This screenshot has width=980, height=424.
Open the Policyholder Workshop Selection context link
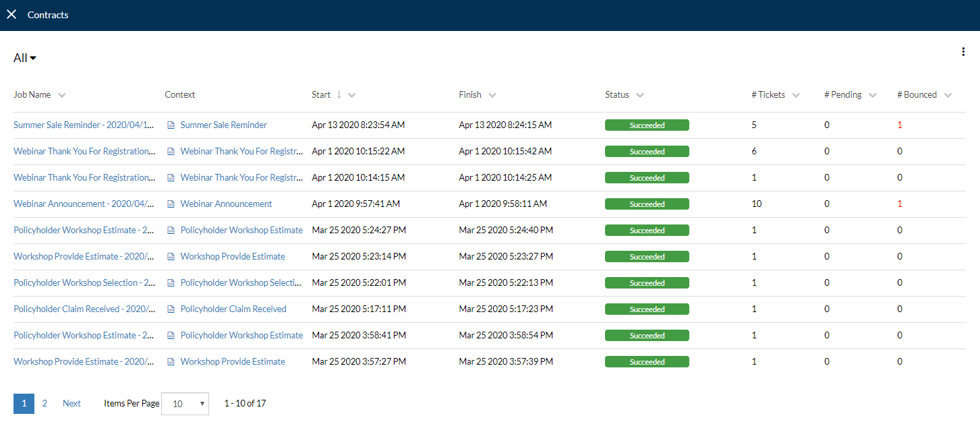point(241,283)
